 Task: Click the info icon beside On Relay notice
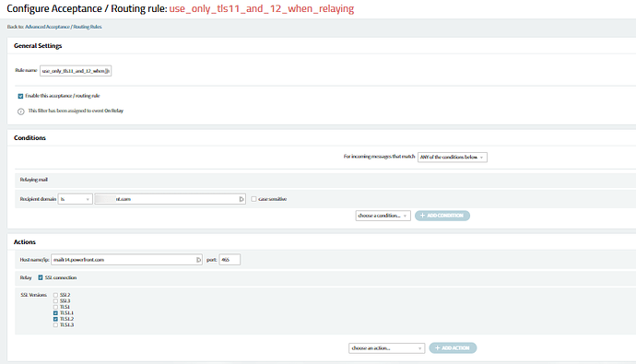click(x=20, y=112)
